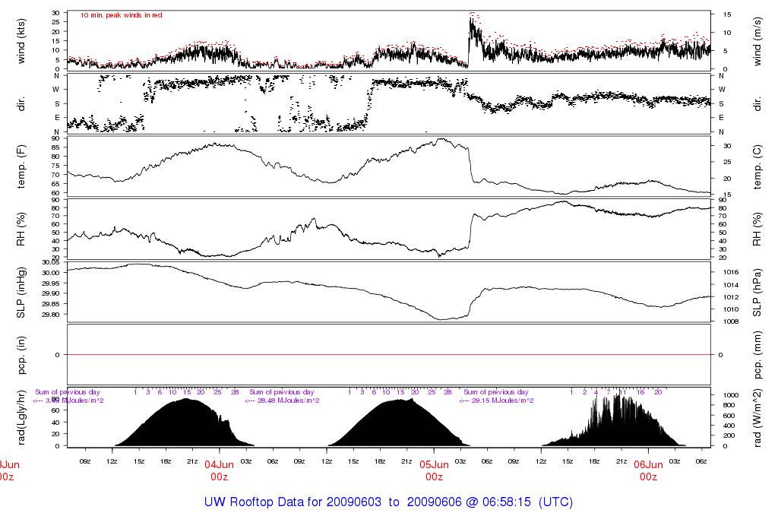Click the red "04Jun 00z" date label
The height and width of the screenshot is (532, 778).
pos(219,471)
